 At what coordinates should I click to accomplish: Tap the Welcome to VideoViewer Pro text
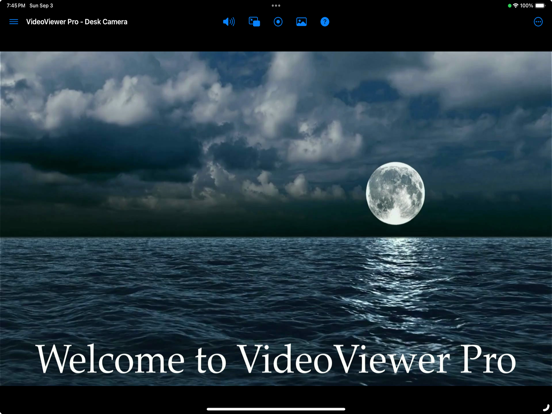tap(276, 359)
